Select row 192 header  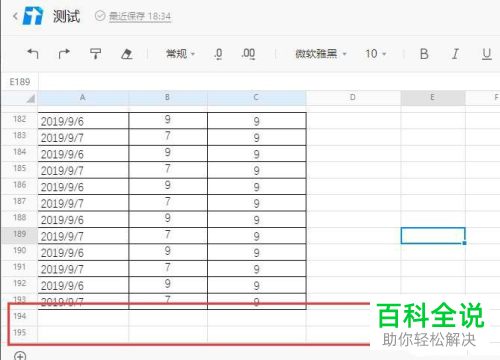tap(19, 284)
